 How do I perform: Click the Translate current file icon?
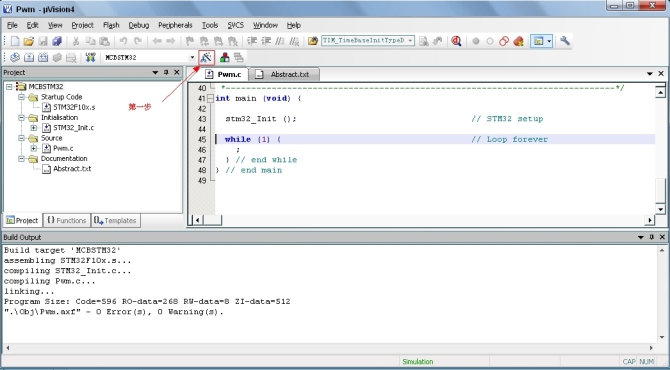15,57
